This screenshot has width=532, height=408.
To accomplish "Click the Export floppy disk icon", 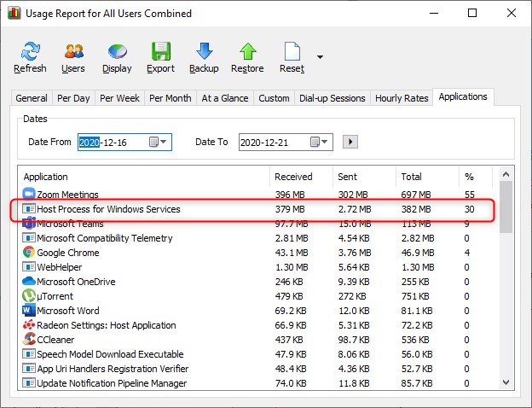I will (161, 51).
